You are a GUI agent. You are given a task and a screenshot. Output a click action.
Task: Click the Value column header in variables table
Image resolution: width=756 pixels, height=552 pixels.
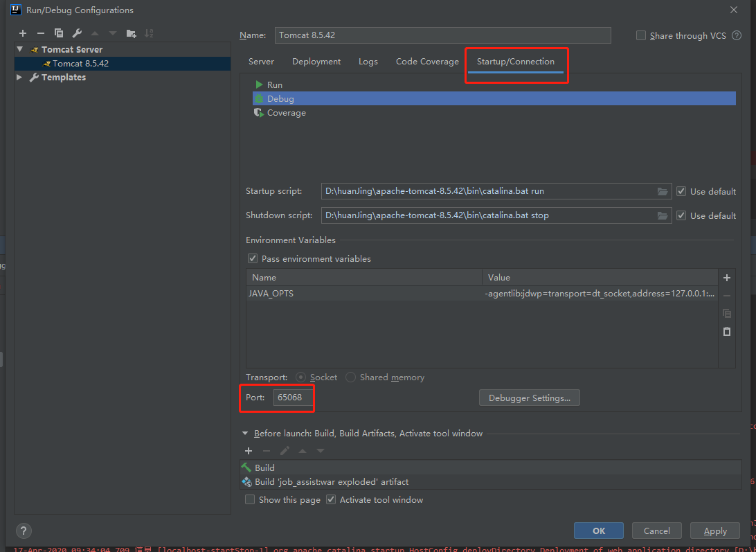[600, 278]
